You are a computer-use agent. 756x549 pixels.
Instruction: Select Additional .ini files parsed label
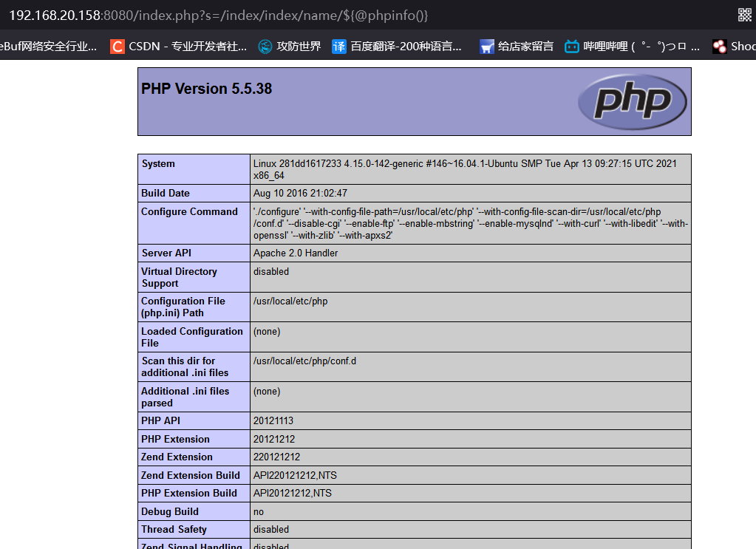tap(185, 397)
